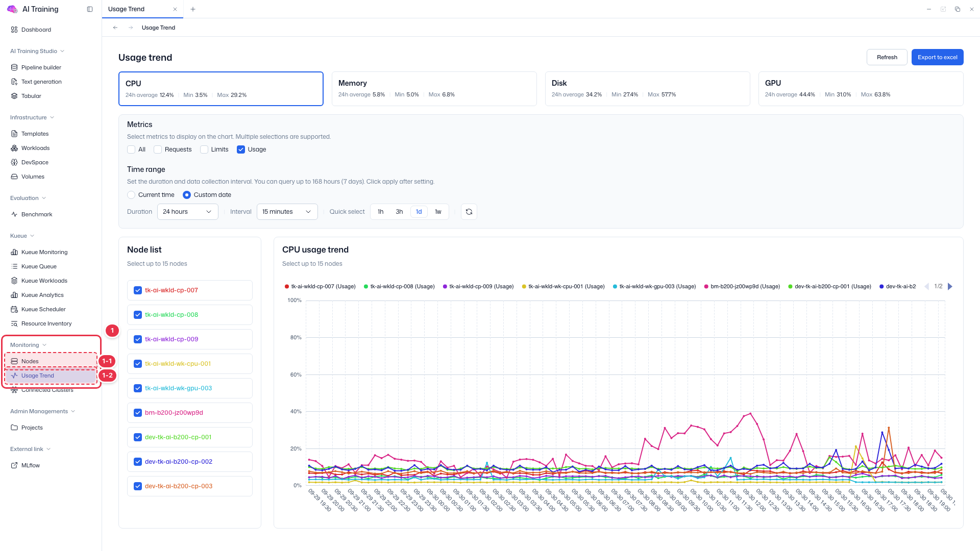Click the Refresh button
The width and height of the screenshot is (980, 551).
(887, 57)
